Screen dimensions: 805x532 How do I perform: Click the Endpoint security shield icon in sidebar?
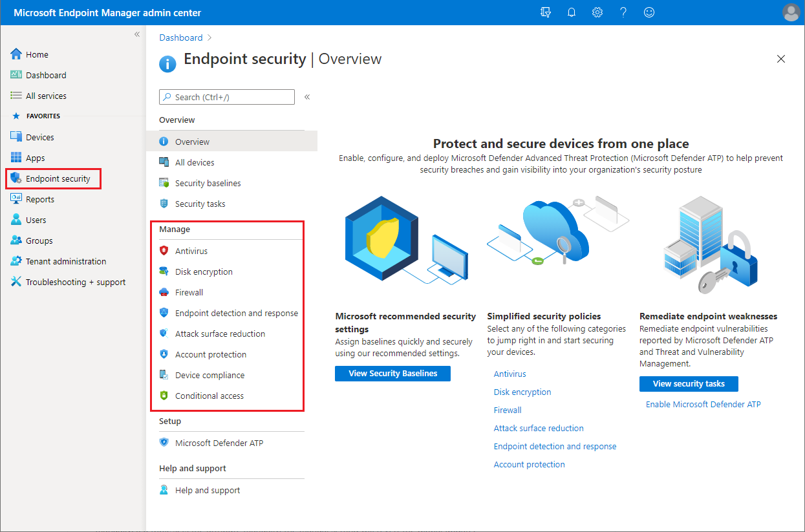point(16,178)
